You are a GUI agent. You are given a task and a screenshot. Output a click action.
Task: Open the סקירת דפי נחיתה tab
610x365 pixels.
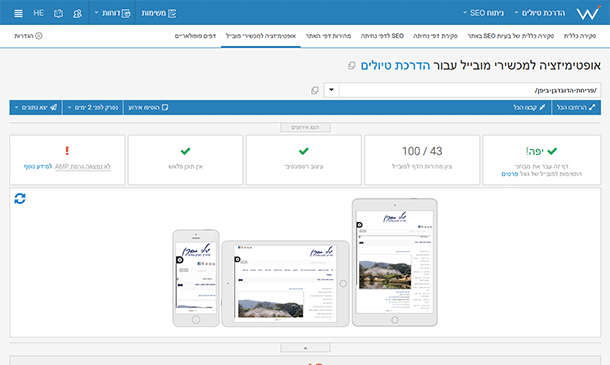(435, 36)
